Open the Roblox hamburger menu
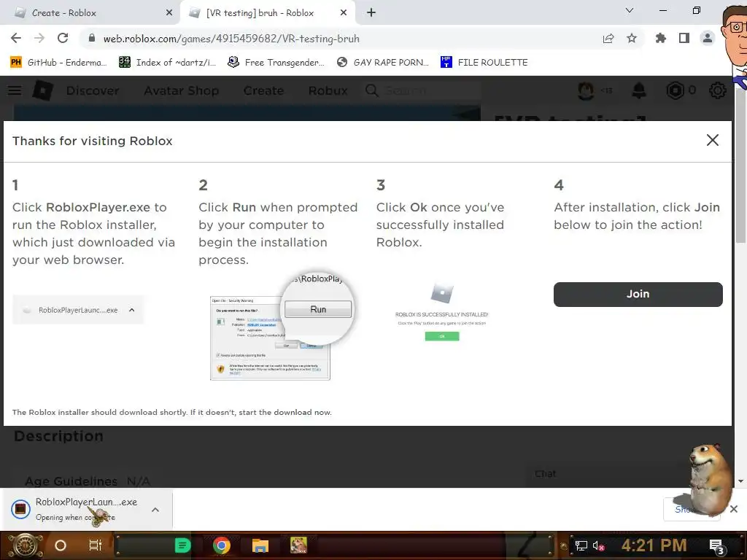The height and width of the screenshot is (560, 747). tap(15, 90)
